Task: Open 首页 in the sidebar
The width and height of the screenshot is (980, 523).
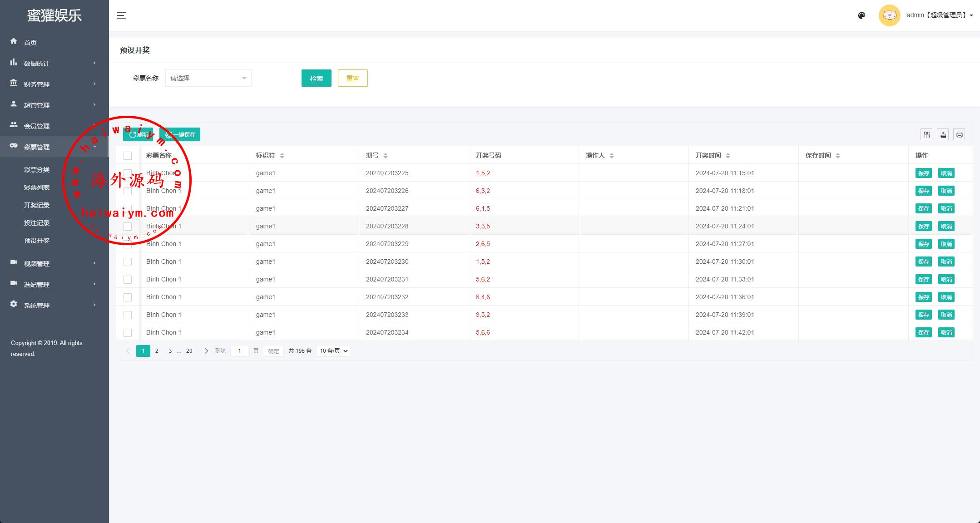Action: click(30, 42)
